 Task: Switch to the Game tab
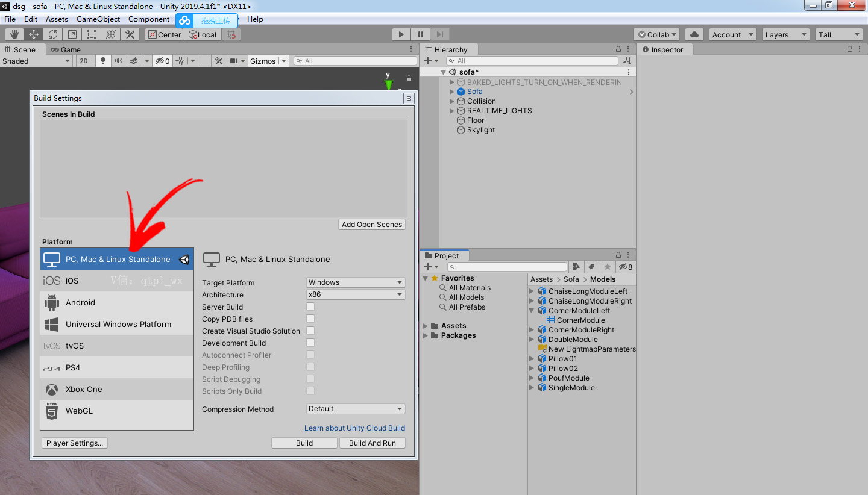pos(66,49)
